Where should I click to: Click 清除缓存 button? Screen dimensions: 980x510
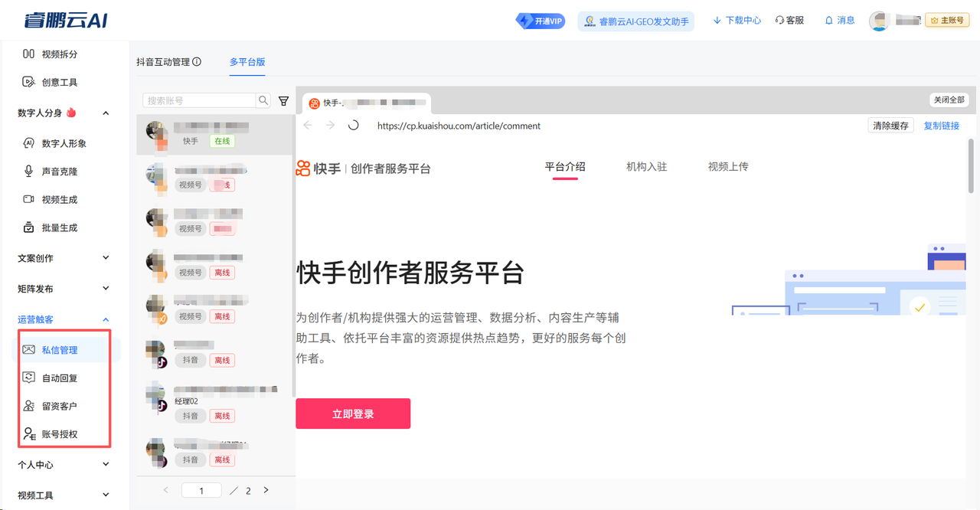891,126
